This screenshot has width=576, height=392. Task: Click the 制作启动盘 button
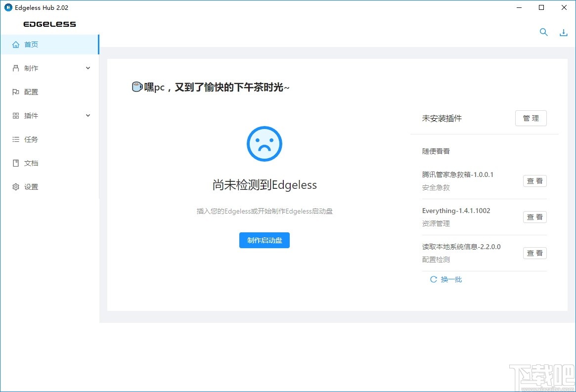264,240
